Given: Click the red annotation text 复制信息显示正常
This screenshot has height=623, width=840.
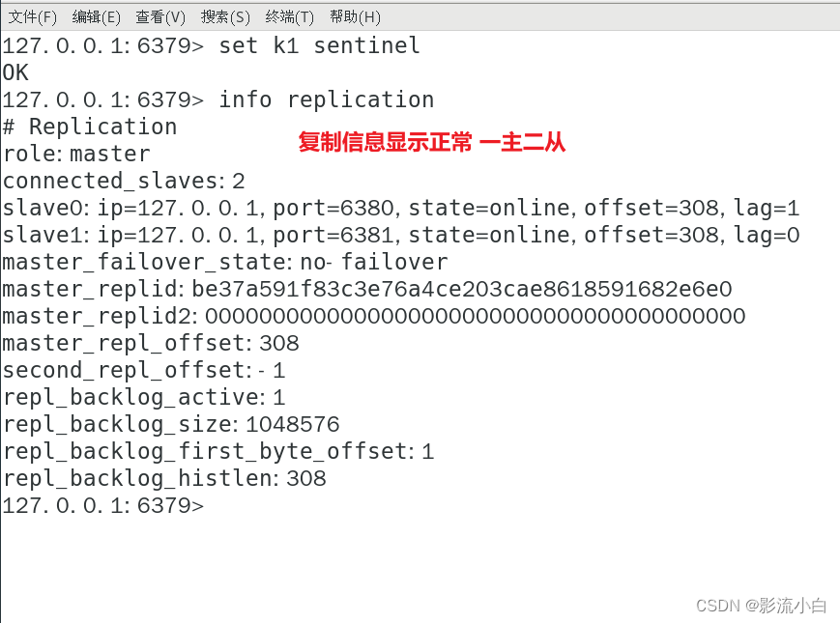Looking at the screenshot, I should 387,142.
